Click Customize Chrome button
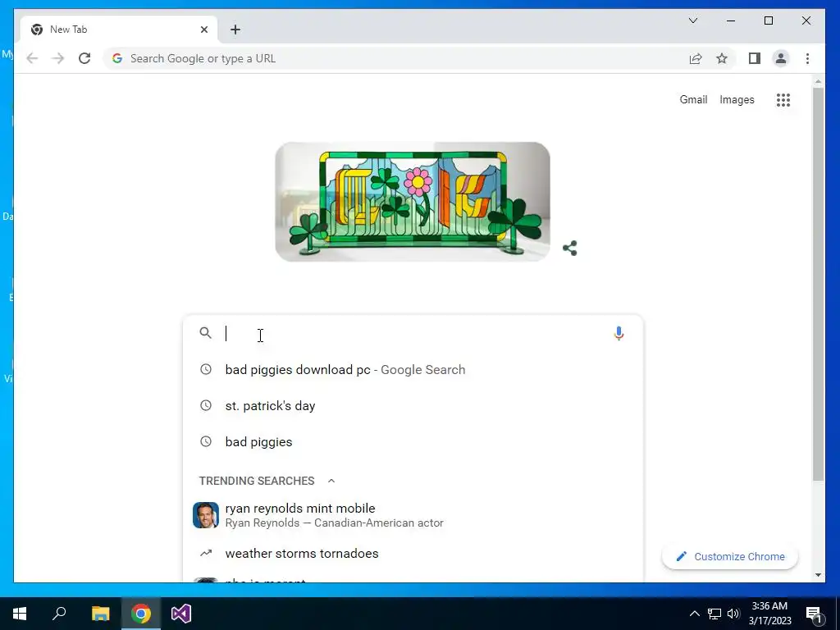This screenshot has height=630, width=840. (x=729, y=557)
